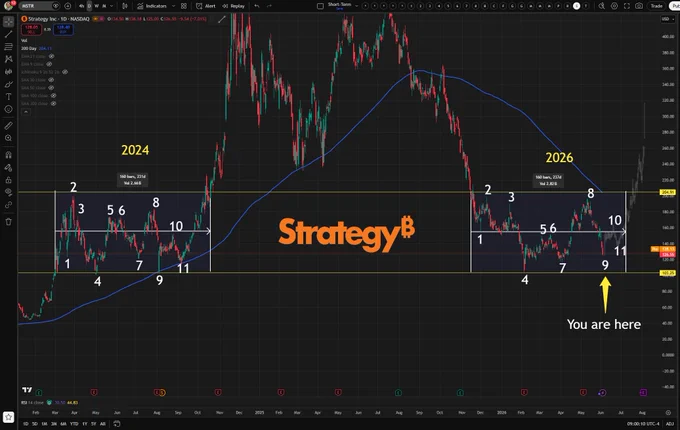Image resolution: width=680 pixels, height=430 pixels.
Task: Toggle stay in drawing mode
Action: (x=8, y=167)
